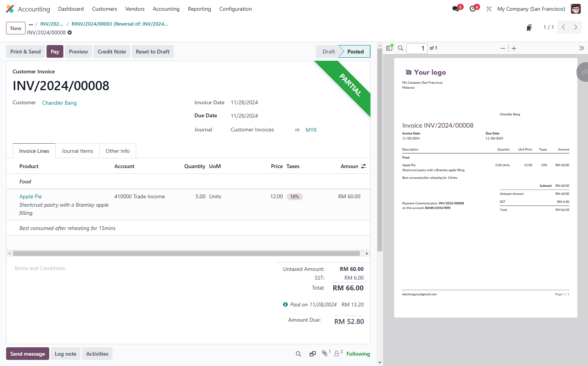
Task: Open the company switcher My Company (San Francisco)
Action: (531, 9)
